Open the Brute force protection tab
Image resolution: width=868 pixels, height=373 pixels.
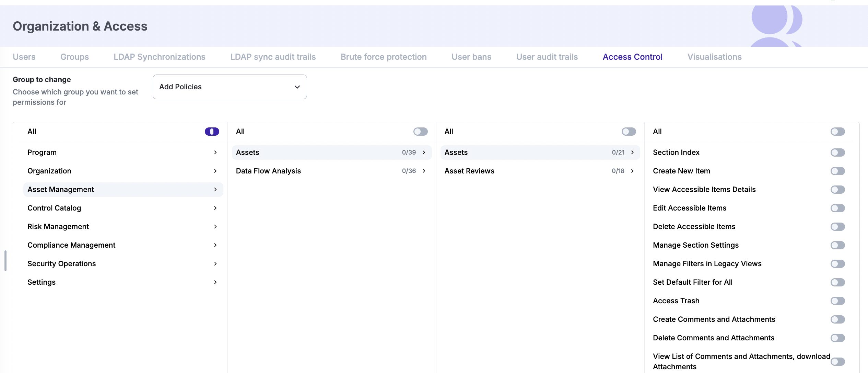pos(384,57)
